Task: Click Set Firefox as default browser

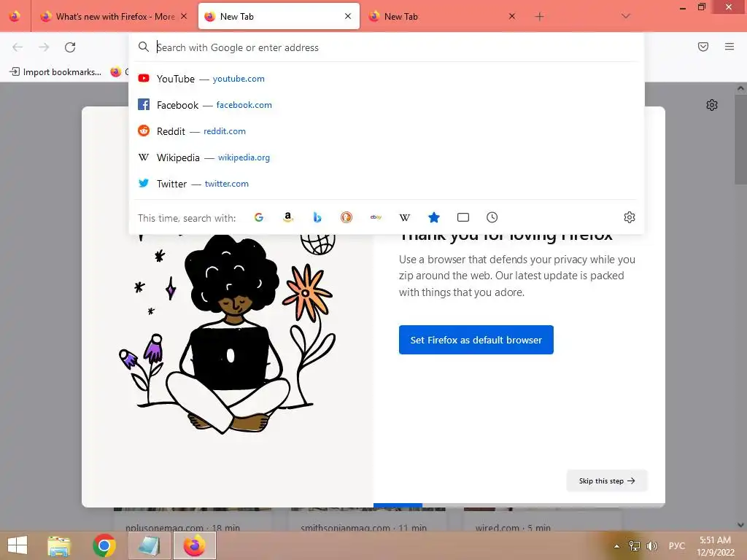Action: point(476,340)
